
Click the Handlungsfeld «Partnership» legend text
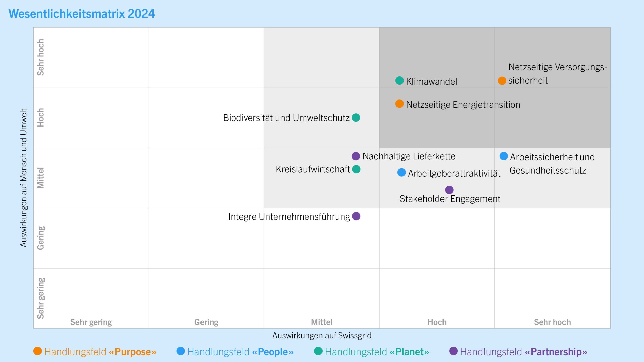(x=524, y=352)
